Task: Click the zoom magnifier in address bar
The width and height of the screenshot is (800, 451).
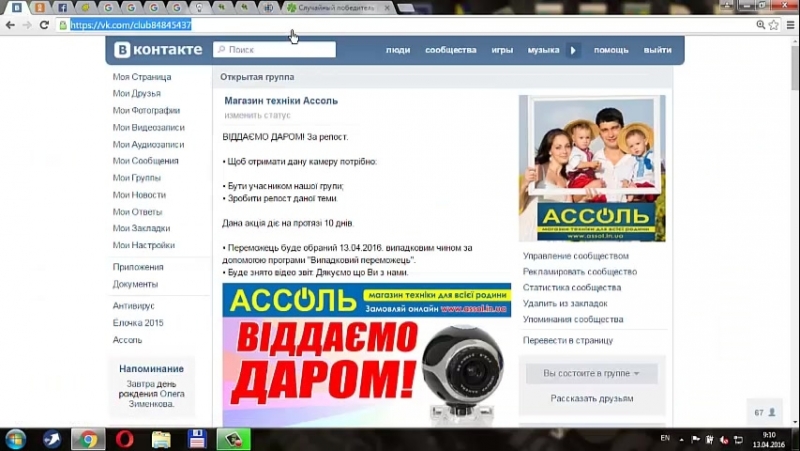Action: click(x=760, y=24)
